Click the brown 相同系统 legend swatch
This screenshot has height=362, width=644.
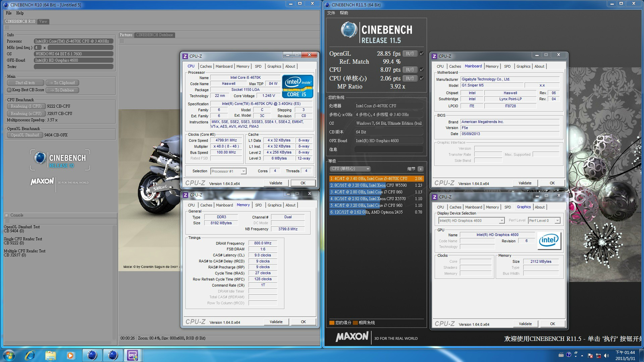point(356,323)
